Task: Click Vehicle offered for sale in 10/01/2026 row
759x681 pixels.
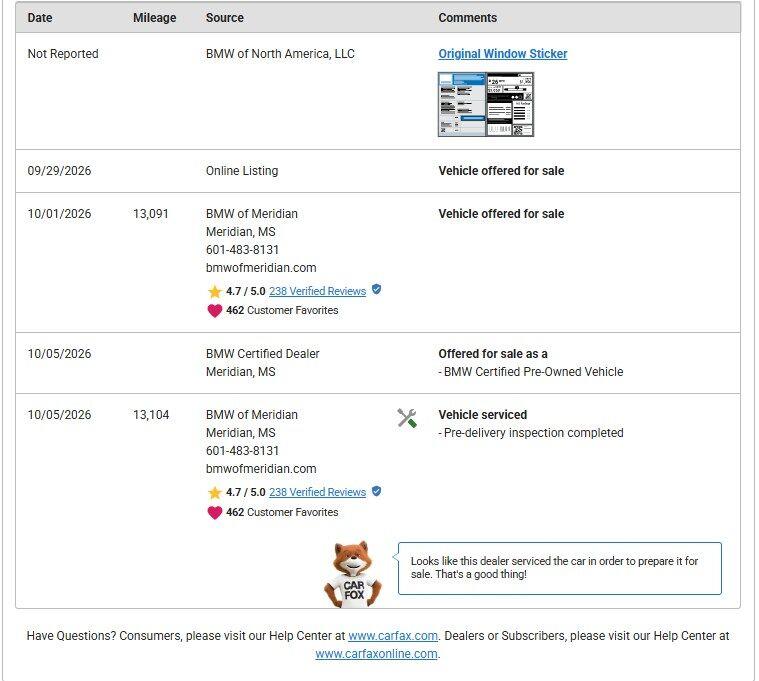Action: pyautogui.click(x=501, y=214)
